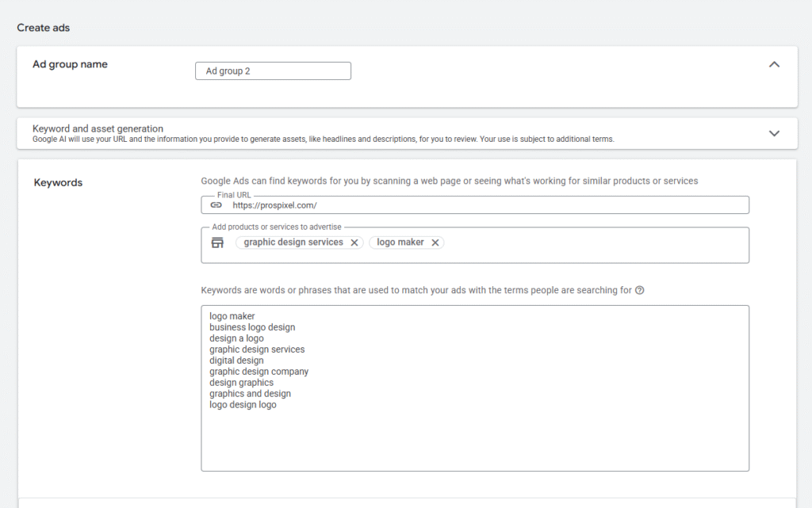Image resolution: width=812 pixels, height=508 pixels.
Task: Remove the "logo maker" chip
Action: [x=435, y=243]
